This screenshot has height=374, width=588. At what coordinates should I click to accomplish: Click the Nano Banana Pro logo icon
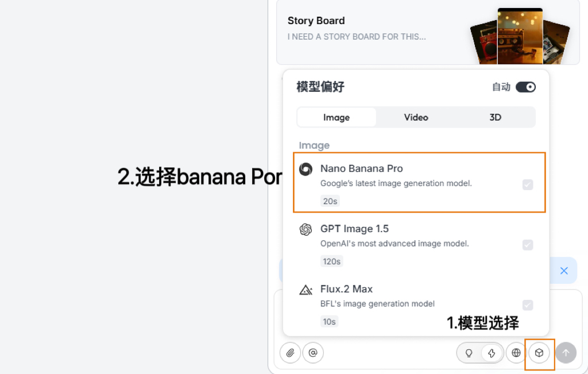305,169
